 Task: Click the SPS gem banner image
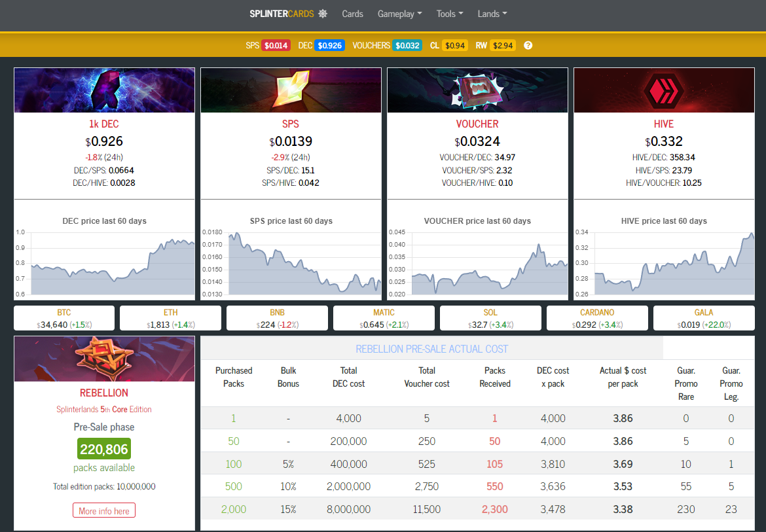click(291, 90)
